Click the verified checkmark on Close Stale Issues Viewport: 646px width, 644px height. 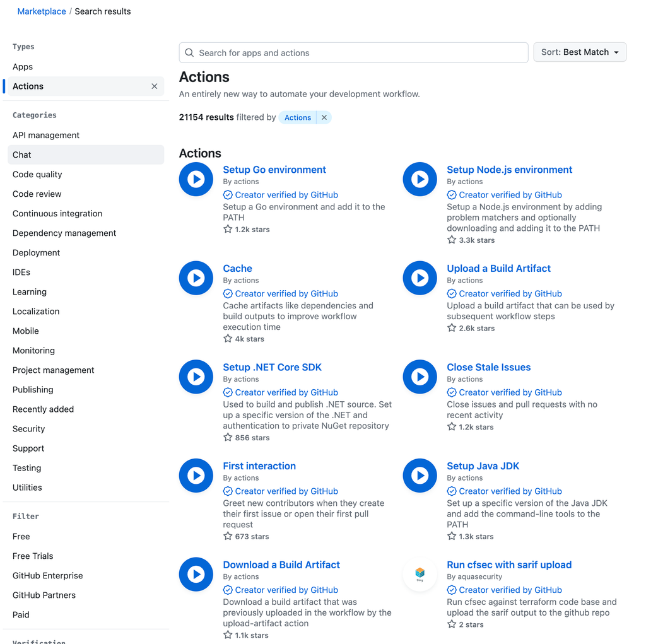[452, 392]
